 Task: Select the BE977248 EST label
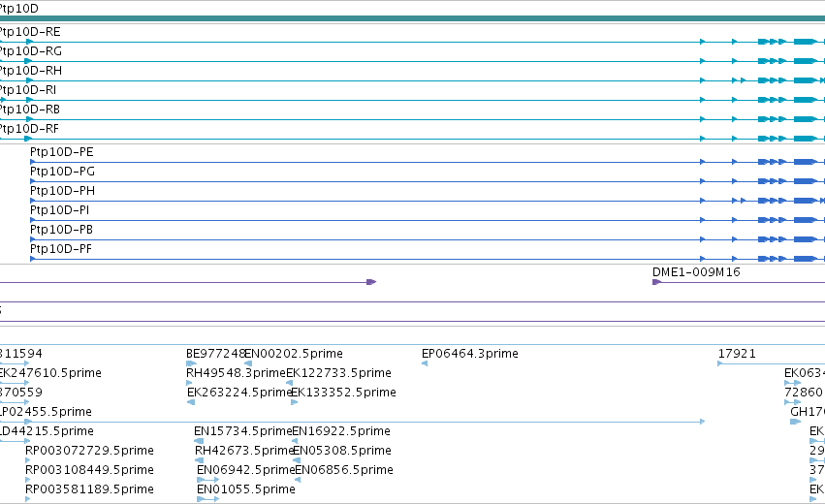click(215, 354)
